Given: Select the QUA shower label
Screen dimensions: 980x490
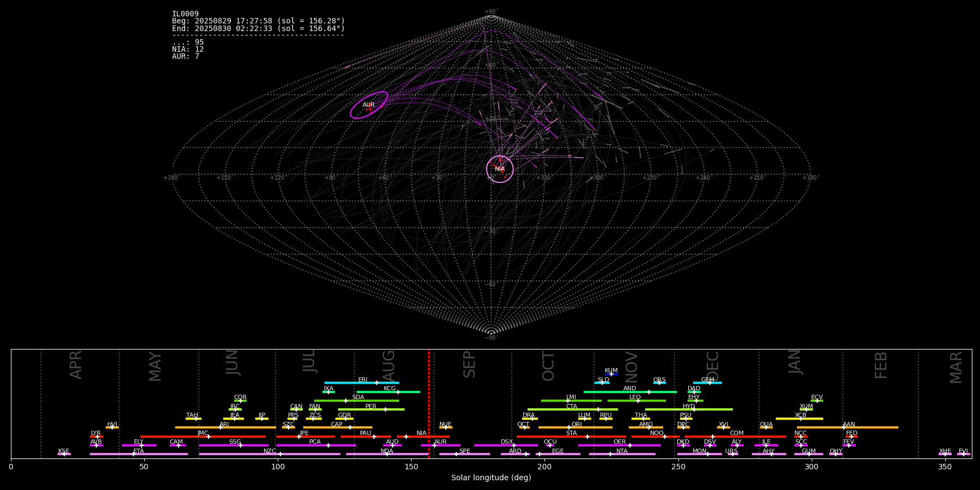Looking at the screenshot, I should [767, 425].
